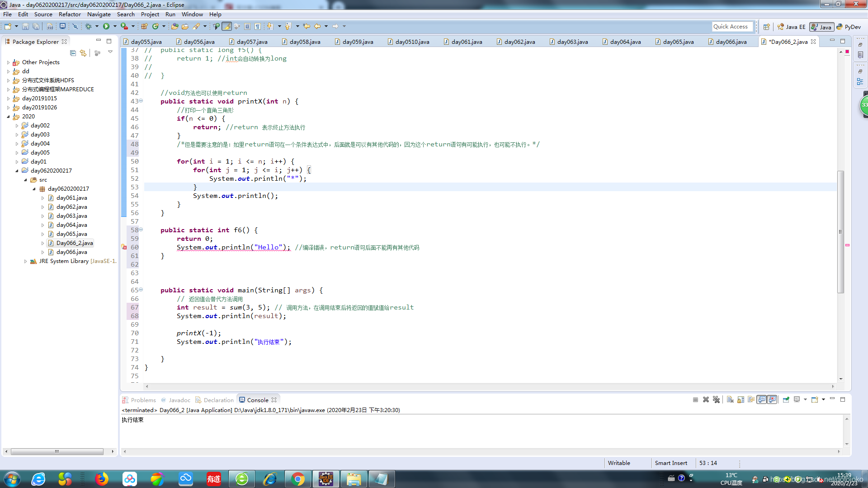The width and height of the screenshot is (868, 488).
Task: Toggle Mark Occurrences highlighter button
Action: click(227, 27)
